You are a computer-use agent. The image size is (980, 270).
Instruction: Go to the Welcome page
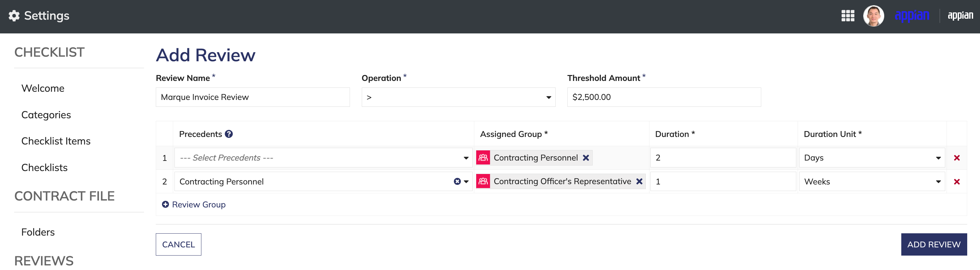[x=43, y=88]
